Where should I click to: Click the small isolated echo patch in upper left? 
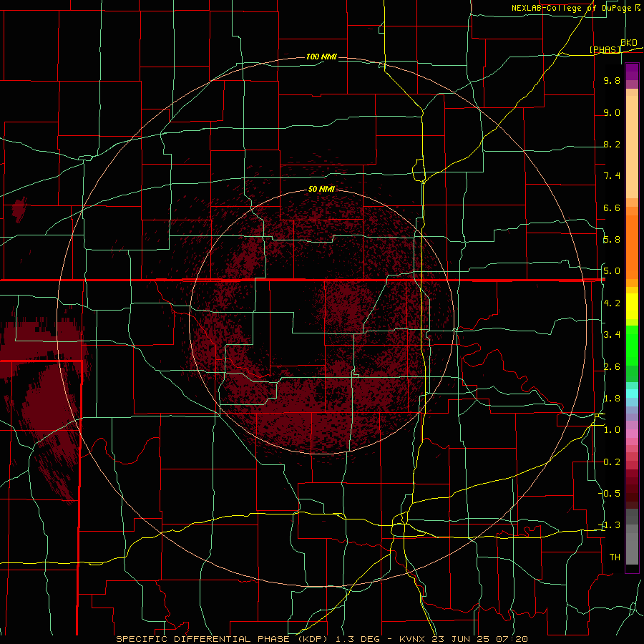pyautogui.click(x=19, y=210)
